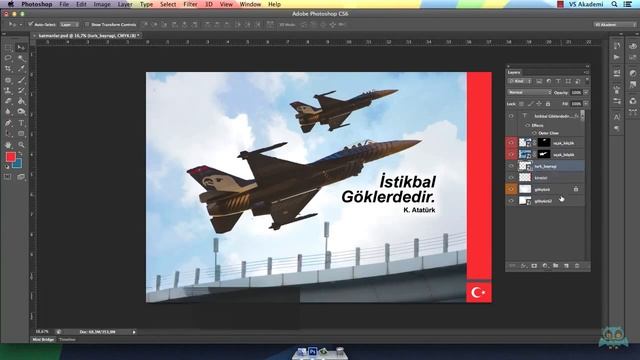Open the Layers panel flyout menu

point(586,72)
